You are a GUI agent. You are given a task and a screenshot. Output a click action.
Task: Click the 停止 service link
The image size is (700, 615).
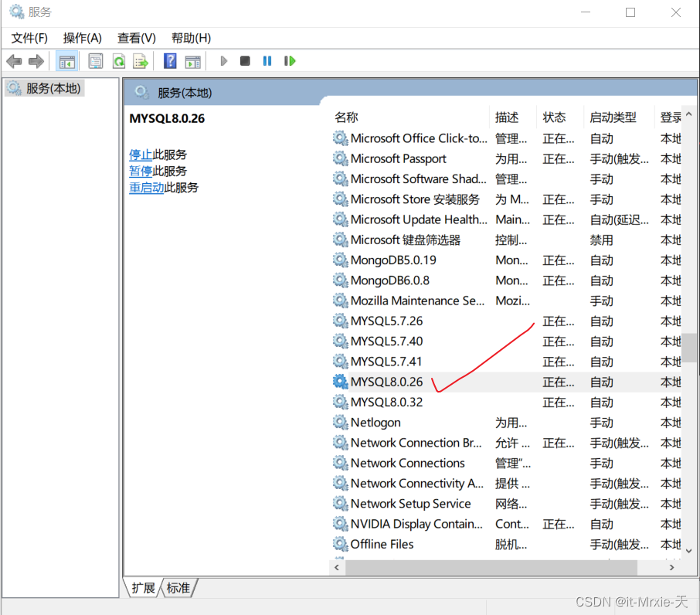[x=141, y=155]
